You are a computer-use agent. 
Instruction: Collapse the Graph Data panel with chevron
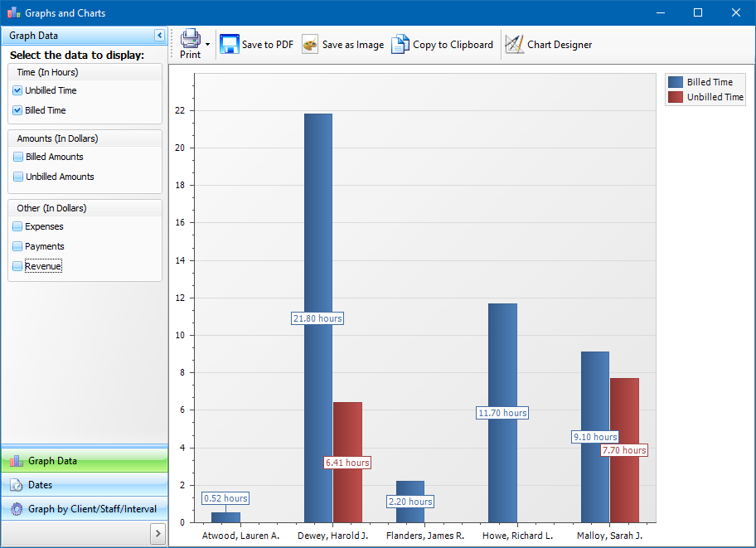point(160,35)
